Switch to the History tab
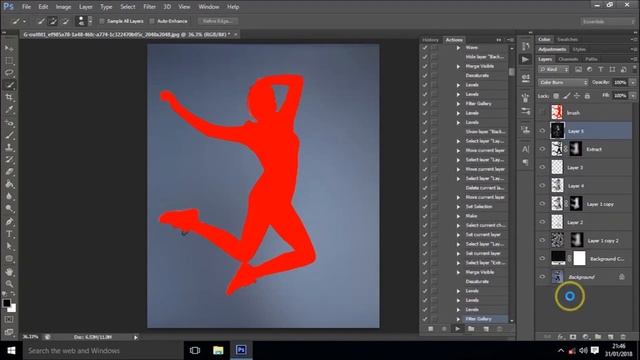The image size is (640, 360). point(430,40)
